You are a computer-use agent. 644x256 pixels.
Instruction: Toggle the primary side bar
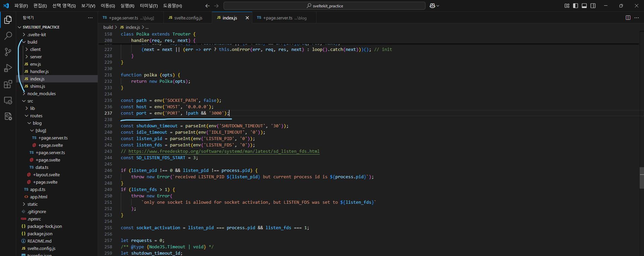576,6
